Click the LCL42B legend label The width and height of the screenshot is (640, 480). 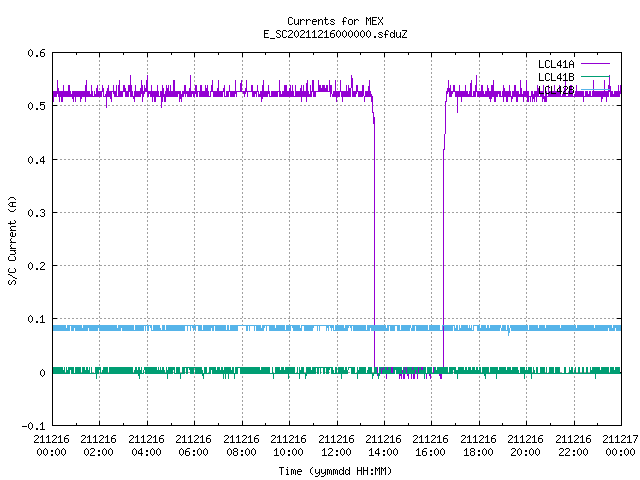point(556,90)
